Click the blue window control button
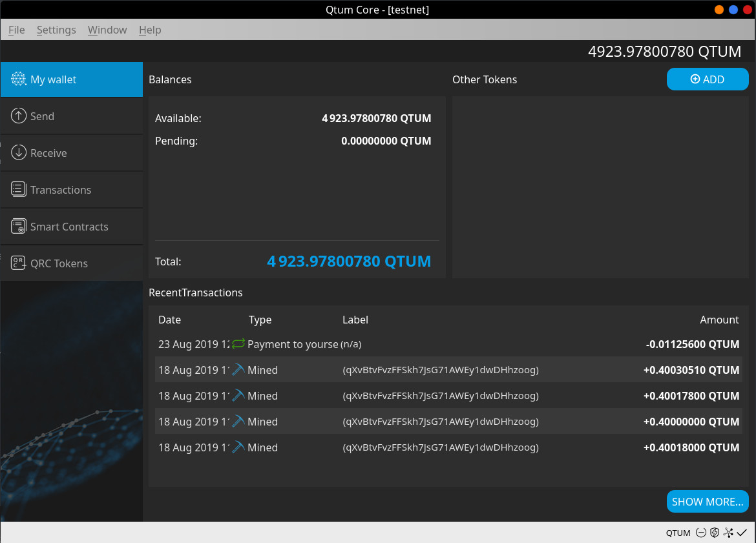756x543 pixels. [x=733, y=10]
